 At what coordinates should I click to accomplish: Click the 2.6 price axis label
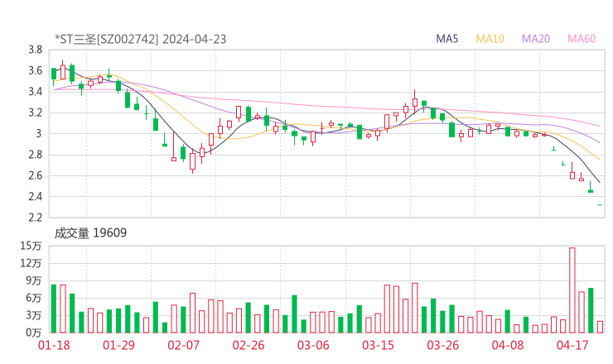click(35, 175)
